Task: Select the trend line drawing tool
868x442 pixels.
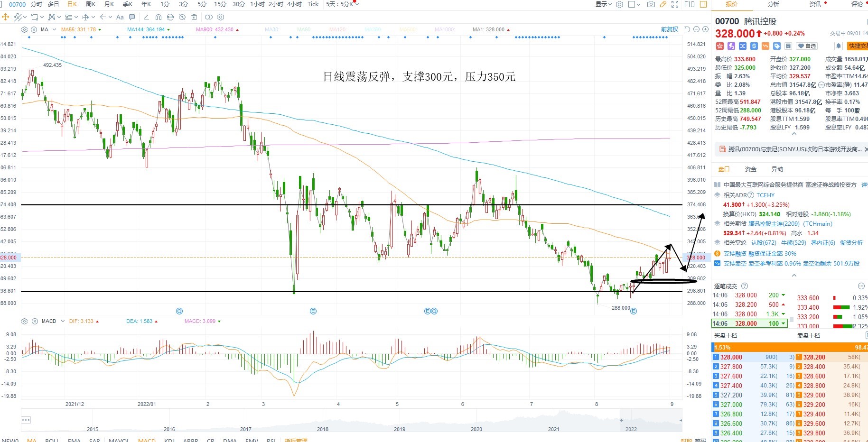Action: coord(18,17)
